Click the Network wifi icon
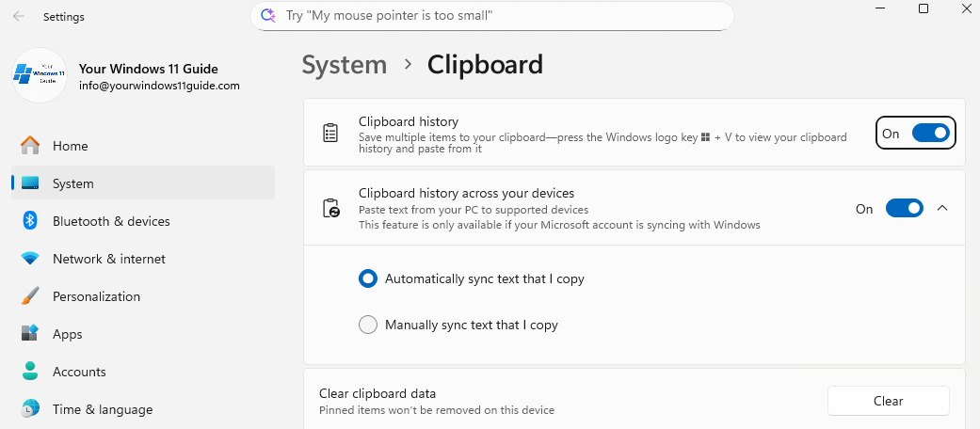Viewport: 980px width, 429px height. coord(30,259)
